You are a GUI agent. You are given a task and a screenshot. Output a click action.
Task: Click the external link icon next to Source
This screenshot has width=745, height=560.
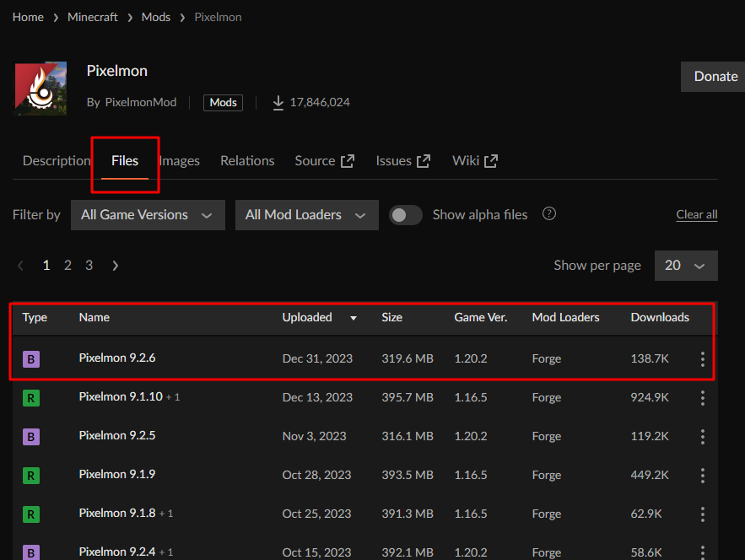tap(348, 161)
